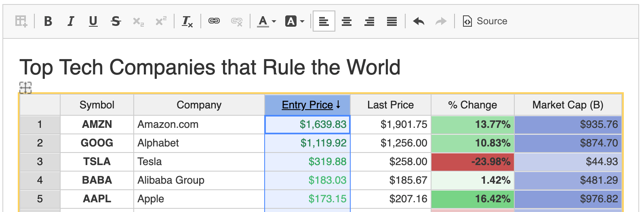The image size is (644, 212).
Task: Click the 16.42% change cell
Action: tap(473, 199)
